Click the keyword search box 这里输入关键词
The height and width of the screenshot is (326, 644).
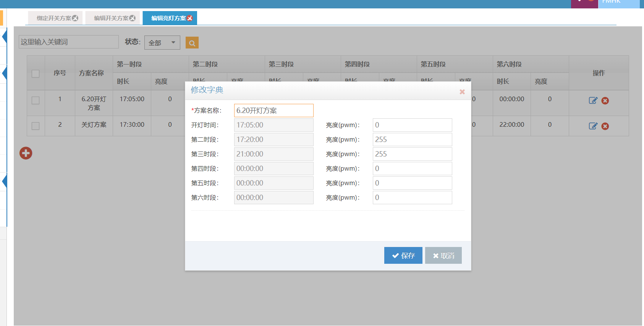tap(69, 42)
